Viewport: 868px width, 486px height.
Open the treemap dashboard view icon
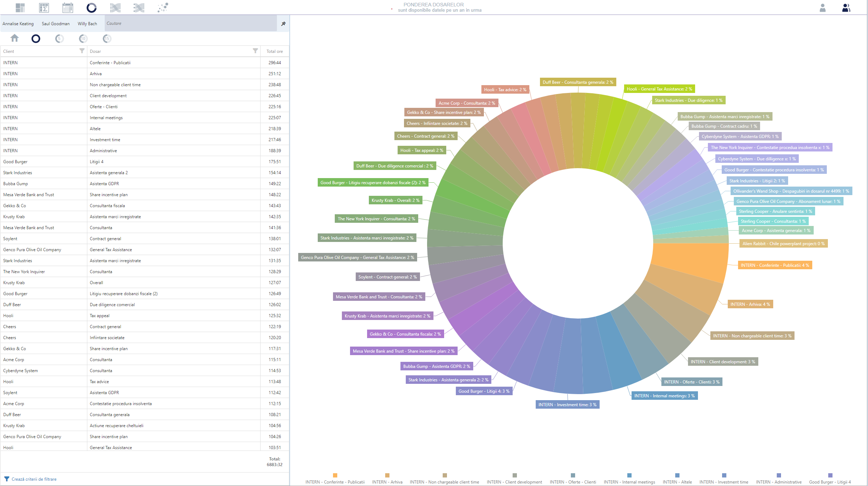pos(20,7)
